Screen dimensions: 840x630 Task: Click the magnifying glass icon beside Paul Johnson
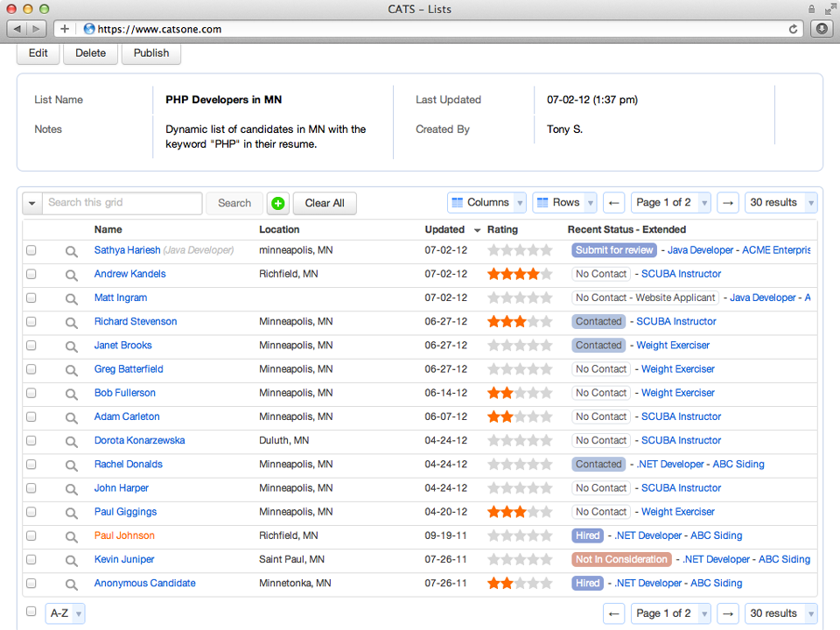[x=71, y=535]
